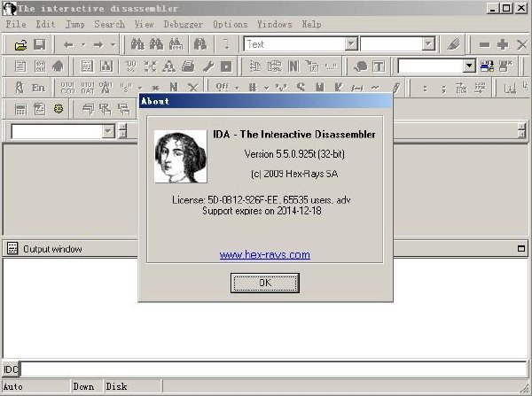This screenshot has height=396, width=532.
Task: Click the En icon
Action: (38, 88)
